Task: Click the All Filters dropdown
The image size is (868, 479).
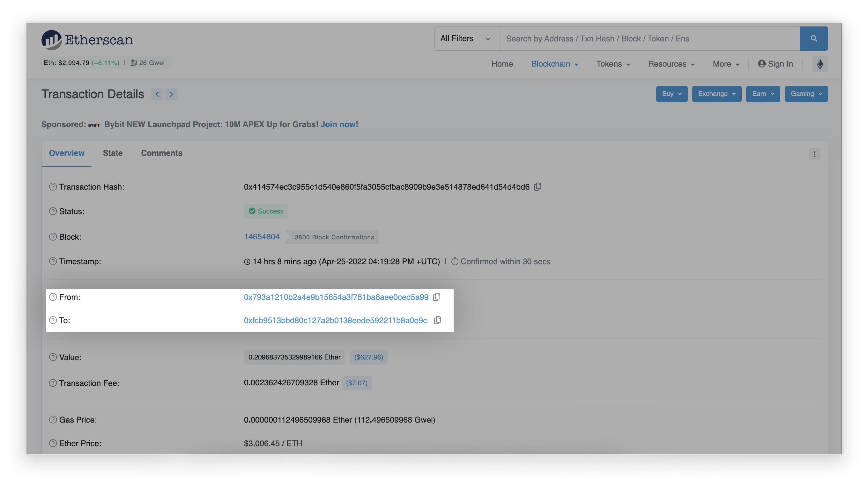Action: (x=466, y=38)
